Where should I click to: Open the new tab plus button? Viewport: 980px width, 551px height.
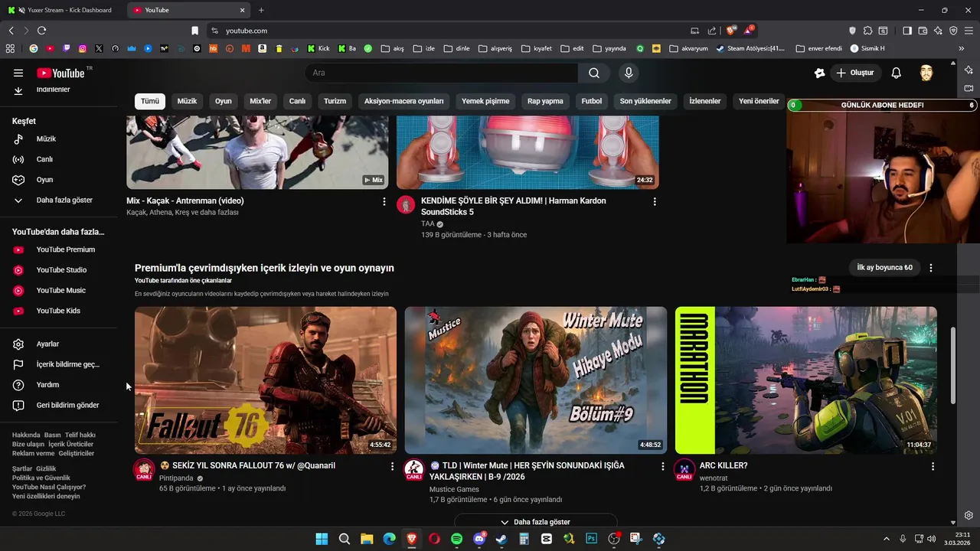point(261,10)
